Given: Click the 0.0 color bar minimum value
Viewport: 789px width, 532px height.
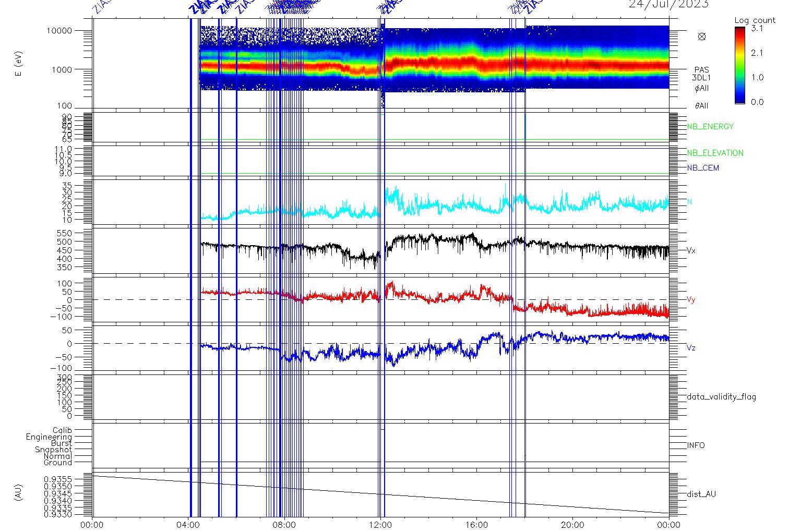Looking at the screenshot, I should [757, 102].
